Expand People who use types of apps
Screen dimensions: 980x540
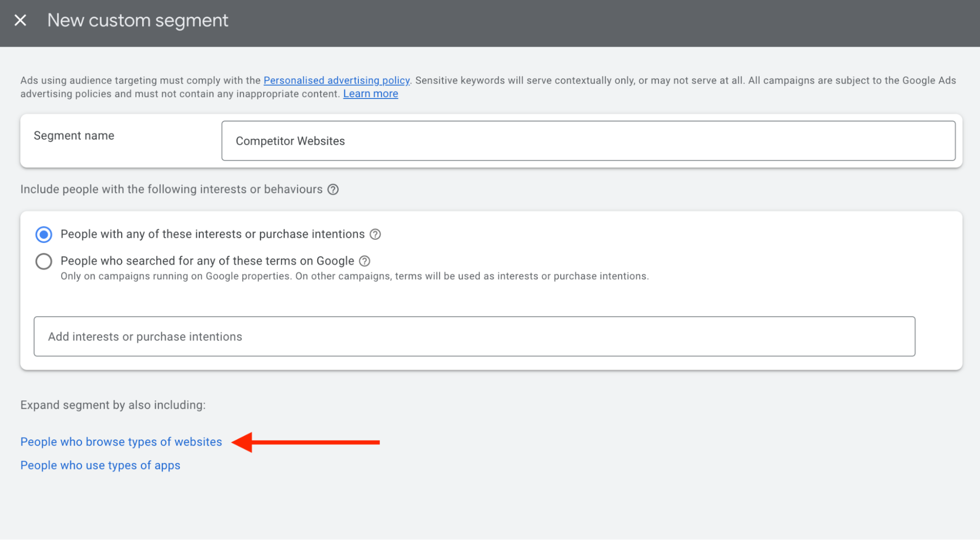pos(100,465)
